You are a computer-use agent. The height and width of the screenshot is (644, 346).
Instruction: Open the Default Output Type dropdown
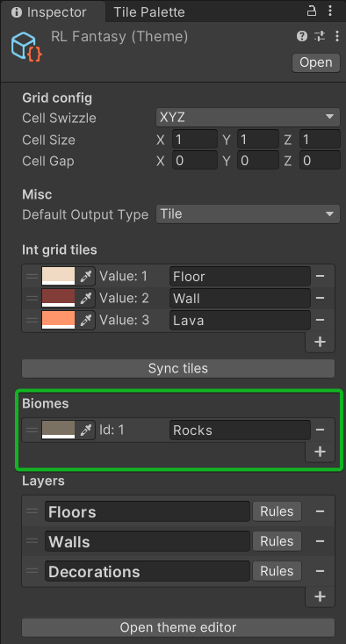pos(248,214)
